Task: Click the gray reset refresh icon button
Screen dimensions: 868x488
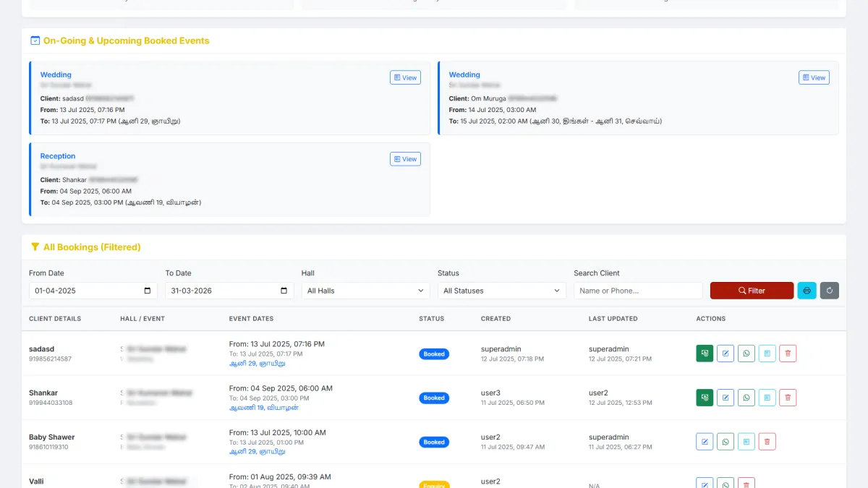Action: [x=830, y=291]
